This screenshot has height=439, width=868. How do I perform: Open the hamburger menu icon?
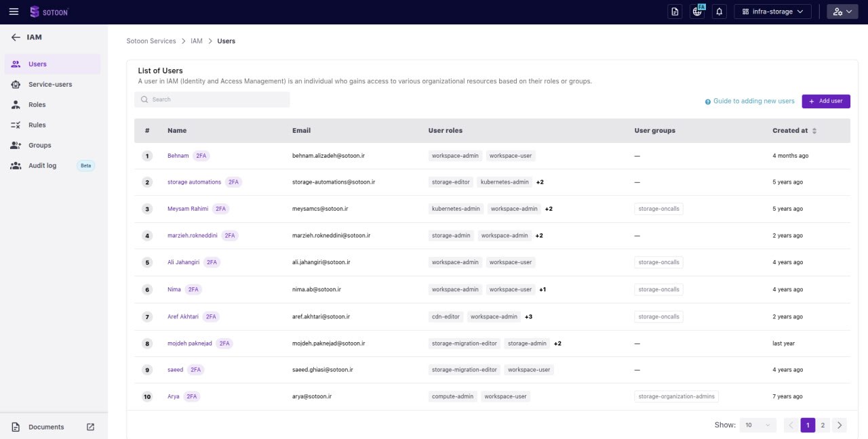[14, 12]
